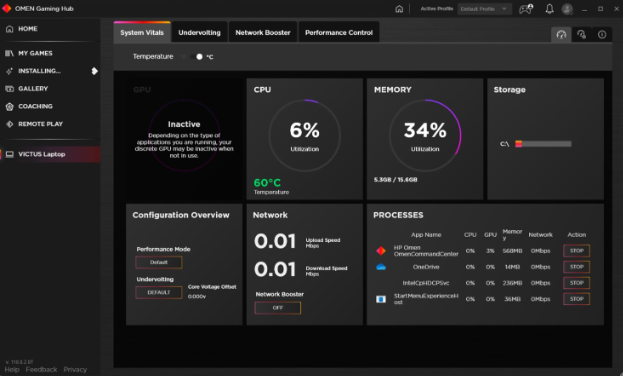Stop the HP Omen OmenCommandCenter process
Viewport: 624px width, 376px height.
(x=576, y=251)
